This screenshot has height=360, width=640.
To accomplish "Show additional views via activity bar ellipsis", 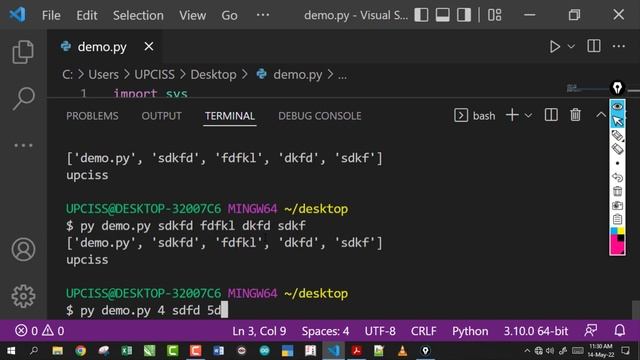I will pyautogui.click(x=23, y=145).
